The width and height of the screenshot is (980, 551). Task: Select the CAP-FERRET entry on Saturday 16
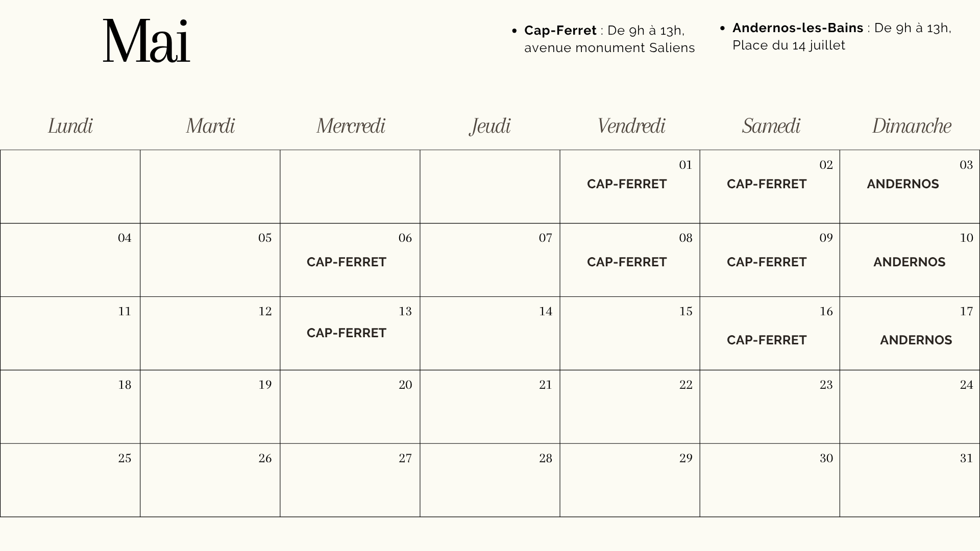tap(766, 340)
